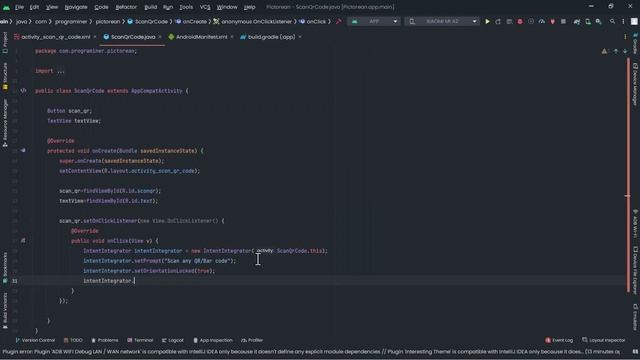Click the Debug app bug icon

coord(520,21)
